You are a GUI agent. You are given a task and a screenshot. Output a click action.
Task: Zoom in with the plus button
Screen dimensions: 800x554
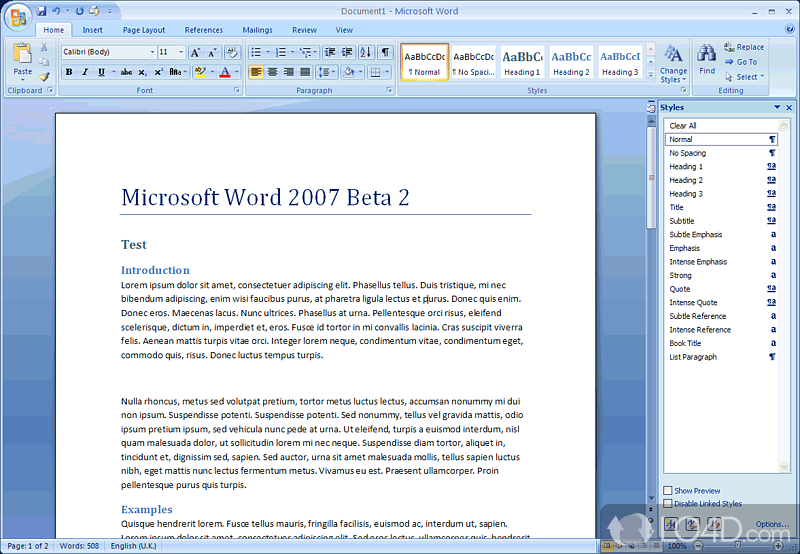click(779, 546)
